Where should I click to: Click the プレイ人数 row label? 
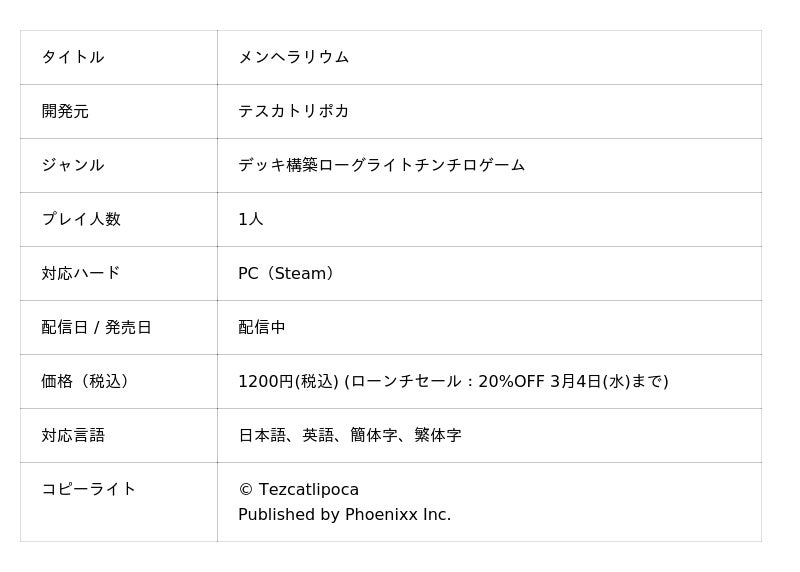[81, 219]
